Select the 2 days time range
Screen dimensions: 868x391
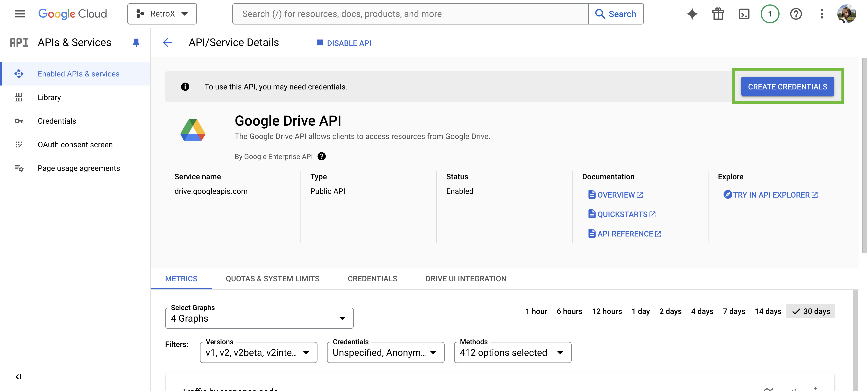(x=670, y=311)
